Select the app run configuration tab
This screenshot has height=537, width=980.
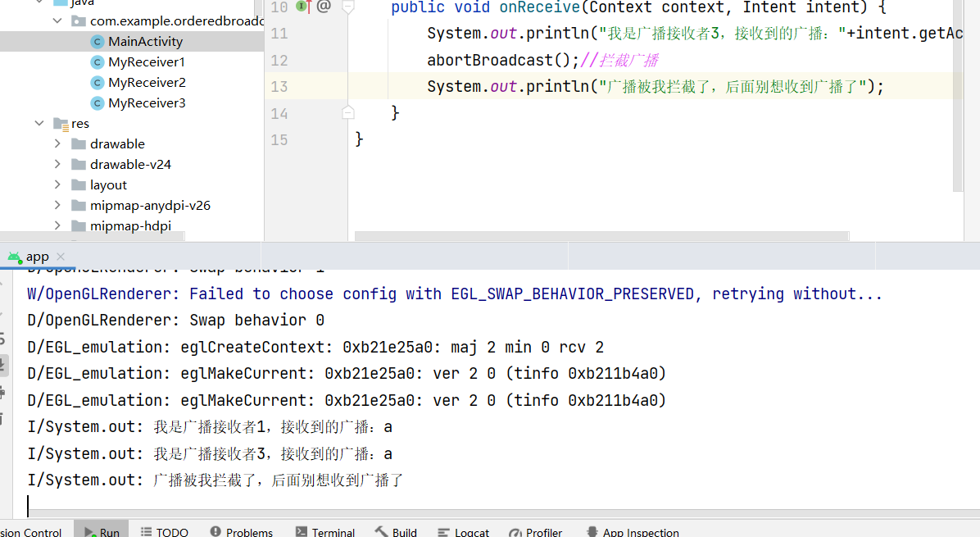click(37, 257)
